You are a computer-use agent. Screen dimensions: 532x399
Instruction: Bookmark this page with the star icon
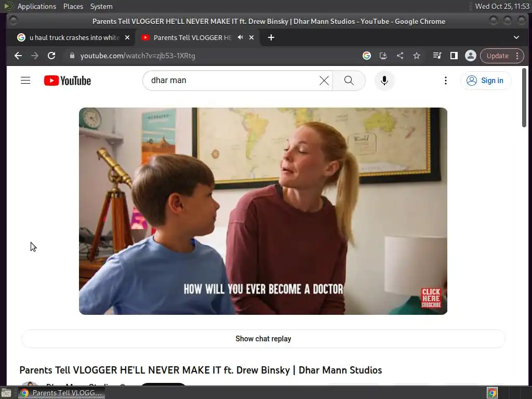pyautogui.click(x=417, y=56)
